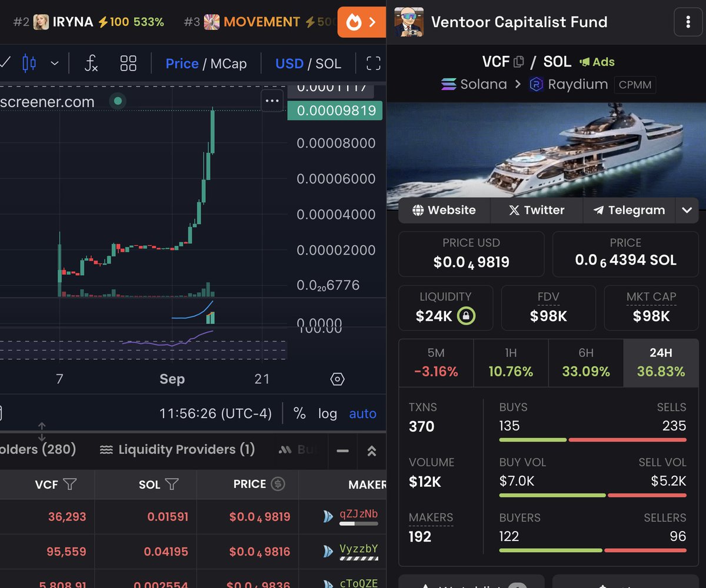Switch chart to Price mode

point(182,64)
